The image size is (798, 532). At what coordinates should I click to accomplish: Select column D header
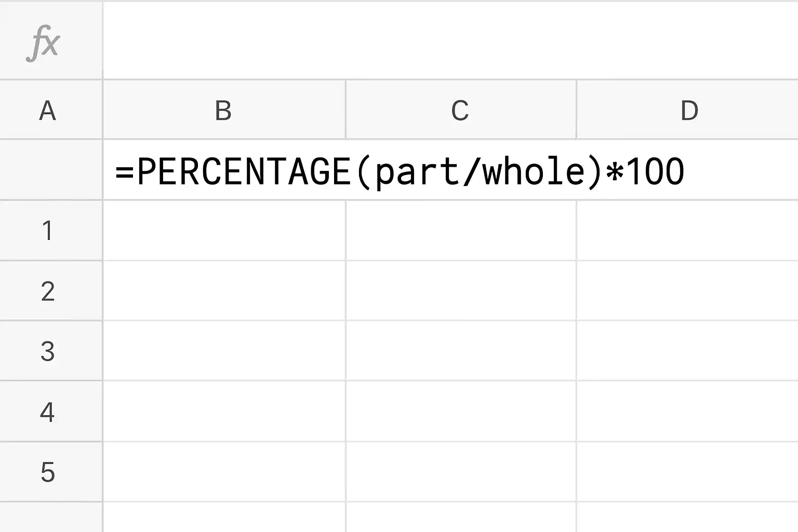point(689,110)
